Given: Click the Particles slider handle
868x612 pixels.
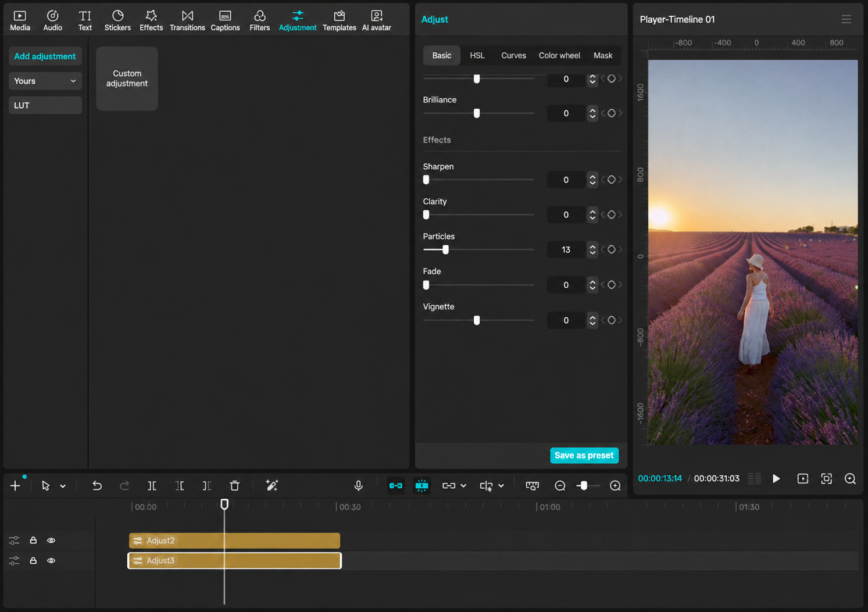Looking at the screenshot, I should tap(445, 249).
